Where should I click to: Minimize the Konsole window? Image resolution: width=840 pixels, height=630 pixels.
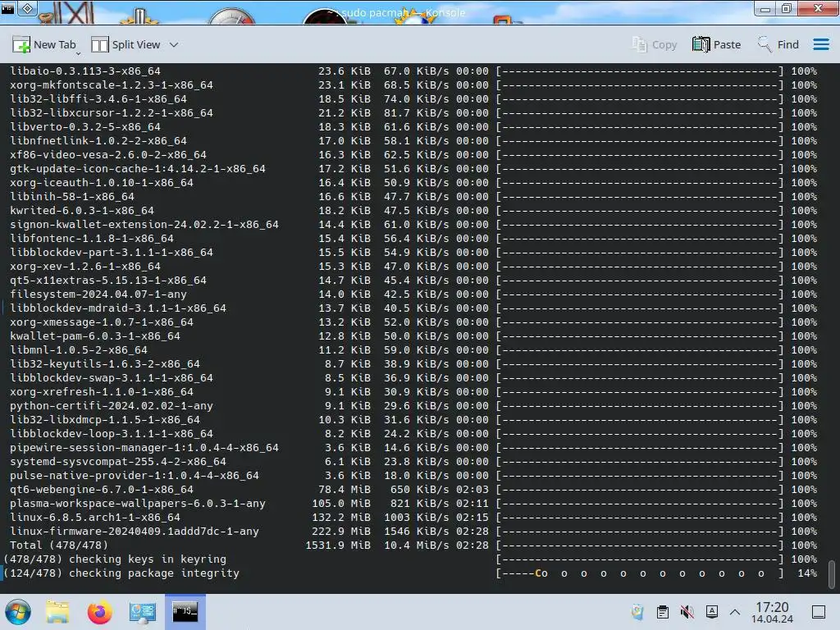pyautogui.click(x=765, y=9)
